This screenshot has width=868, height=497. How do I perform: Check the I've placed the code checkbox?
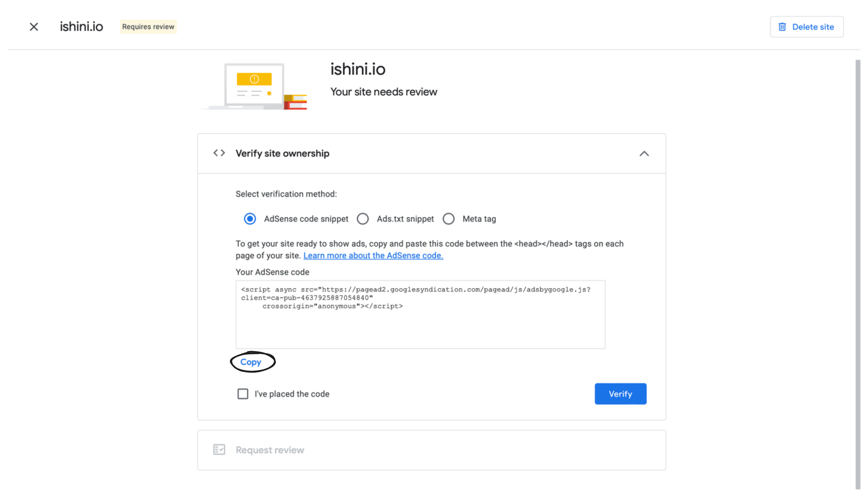pyautogui.click(x=243, y=394)
